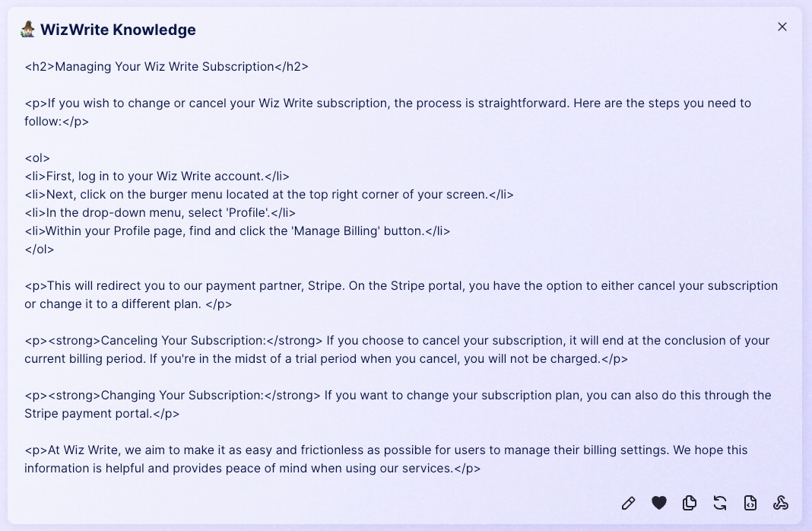Open the code file export icon
The height and width of the screenshot is (531, 812).
[750, 503]
